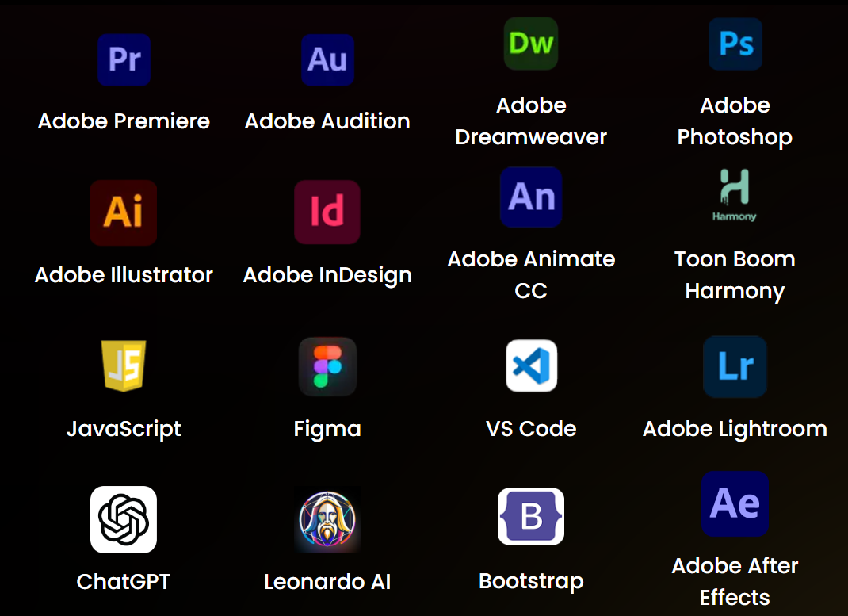Viewport: 848px width, 616px height.
Task: Select the Adobe Audition Au icon
Action: tap(328, 59)
